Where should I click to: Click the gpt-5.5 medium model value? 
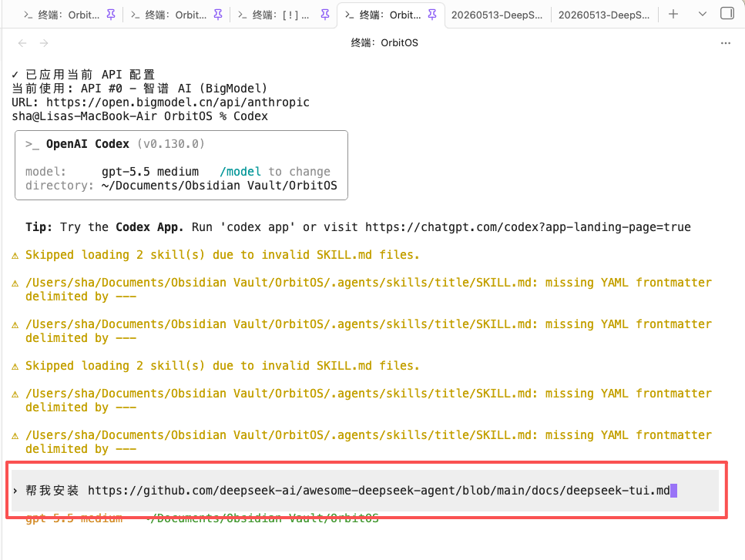coord(150,172)
